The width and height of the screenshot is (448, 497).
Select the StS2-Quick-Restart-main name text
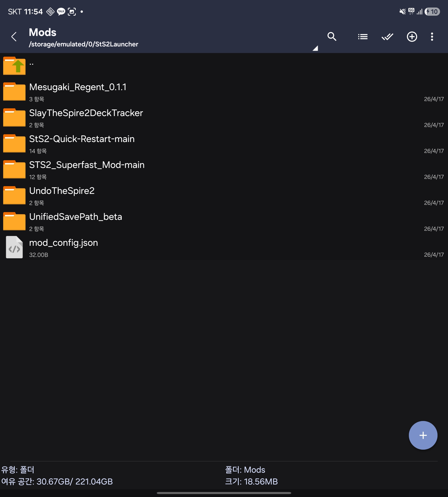point(82,139)
